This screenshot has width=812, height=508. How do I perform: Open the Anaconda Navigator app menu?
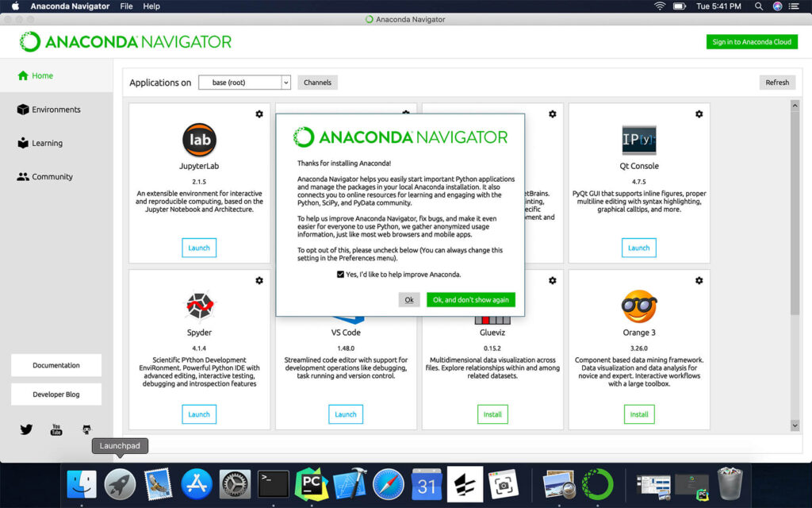tap(70, 6)
